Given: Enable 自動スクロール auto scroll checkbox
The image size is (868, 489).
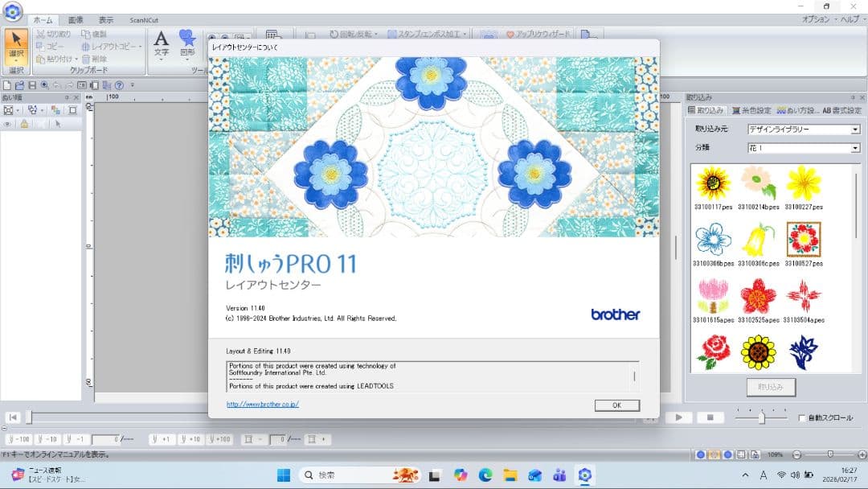Looking at the screenshot, I should [x=801, y=417].
